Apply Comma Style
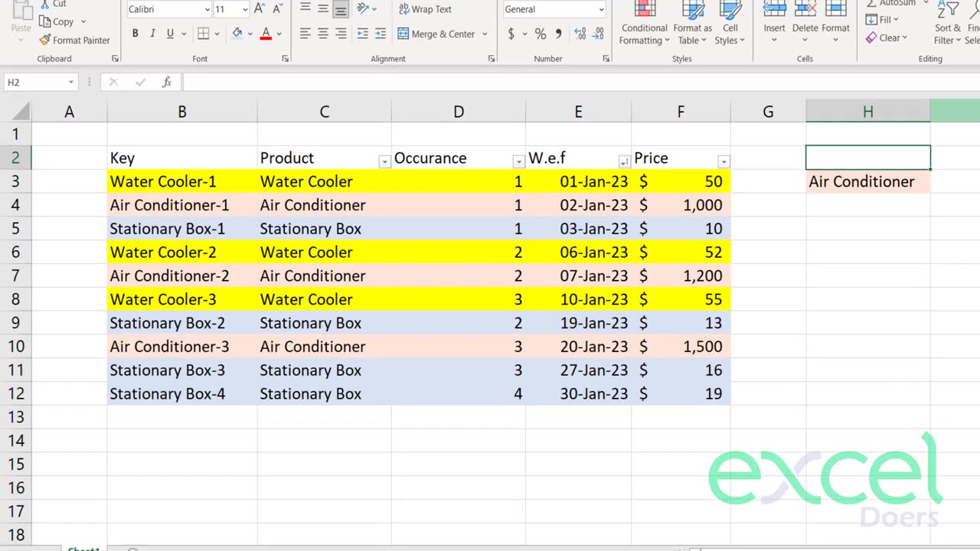 coord(558,34)
